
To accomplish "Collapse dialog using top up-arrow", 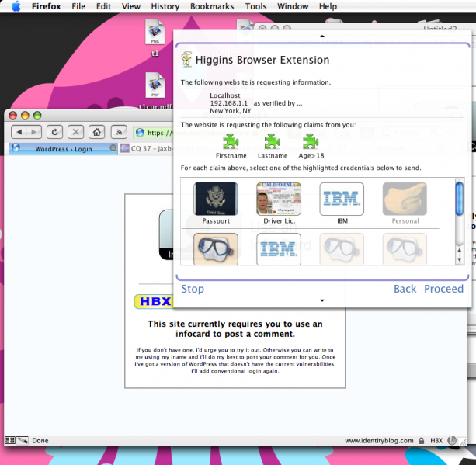I will (322, 36).
